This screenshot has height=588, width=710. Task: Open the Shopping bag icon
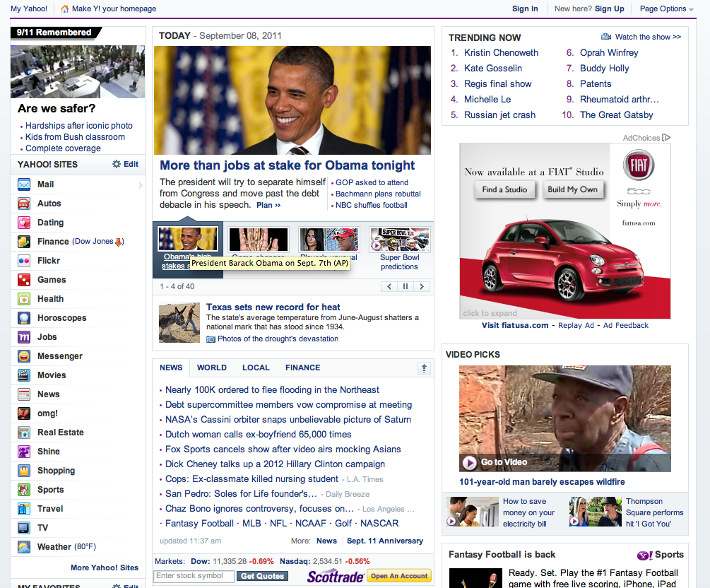point(24,470)
